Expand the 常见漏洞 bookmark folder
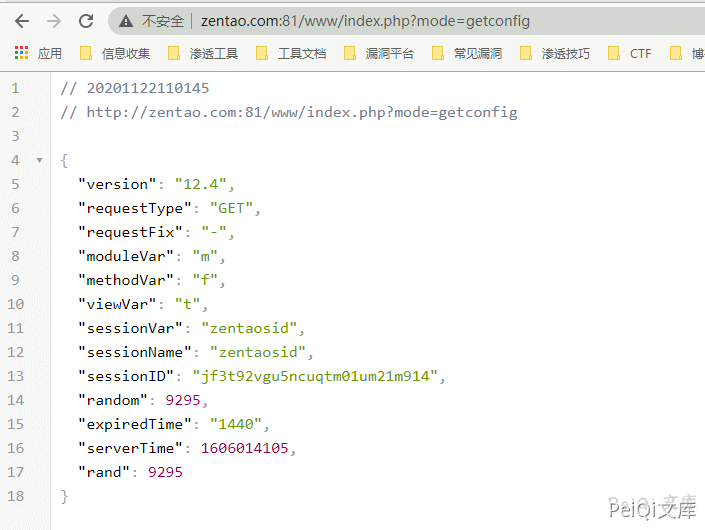This screenshot has height=530, width=705. pos(467,53)
